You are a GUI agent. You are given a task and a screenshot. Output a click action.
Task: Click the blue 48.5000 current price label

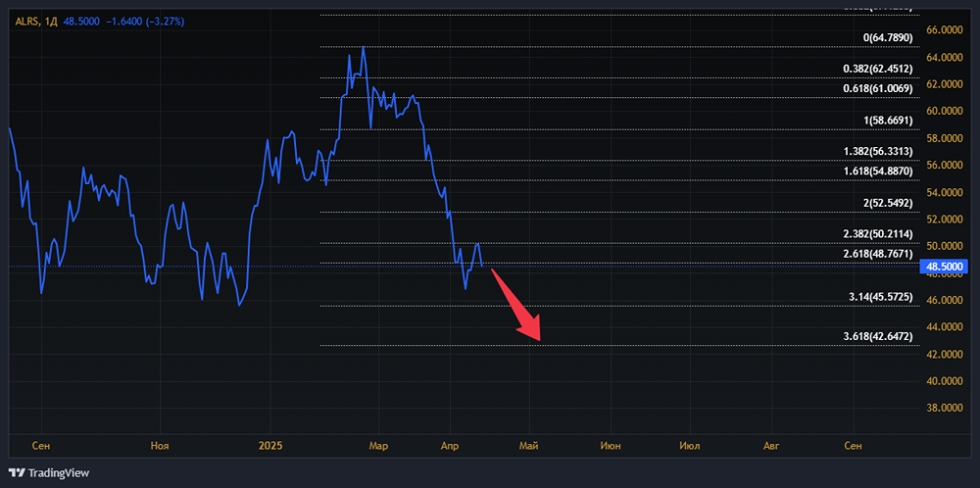[945, 266]
